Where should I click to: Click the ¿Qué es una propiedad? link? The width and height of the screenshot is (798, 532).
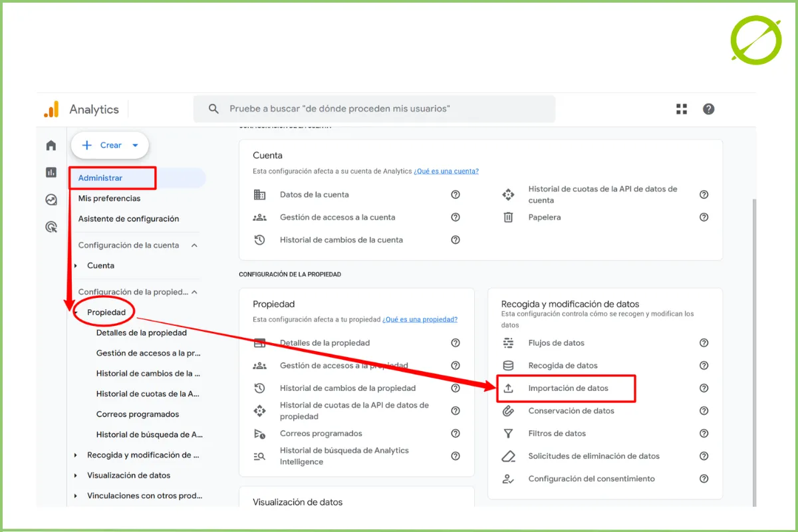(420, 319)
